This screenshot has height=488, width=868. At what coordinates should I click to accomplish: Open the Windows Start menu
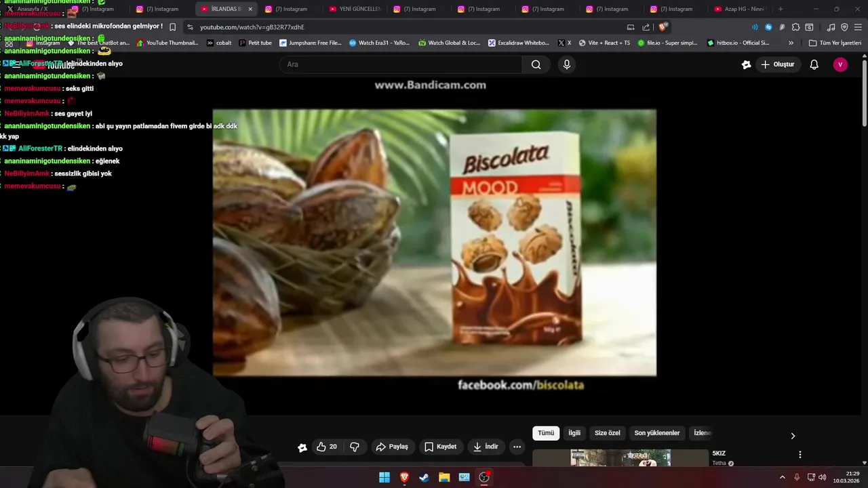pos(384,477)
